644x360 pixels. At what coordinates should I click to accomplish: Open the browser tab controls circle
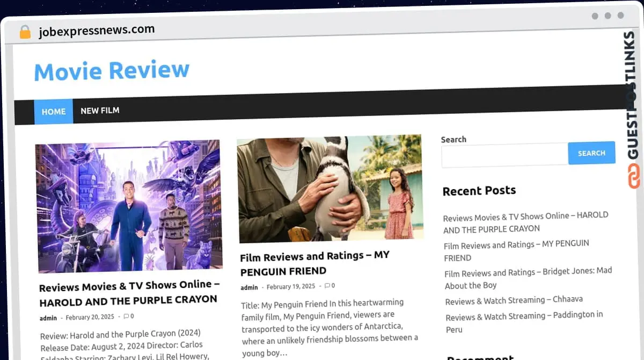pyautogui.click(x=595, y=16)
